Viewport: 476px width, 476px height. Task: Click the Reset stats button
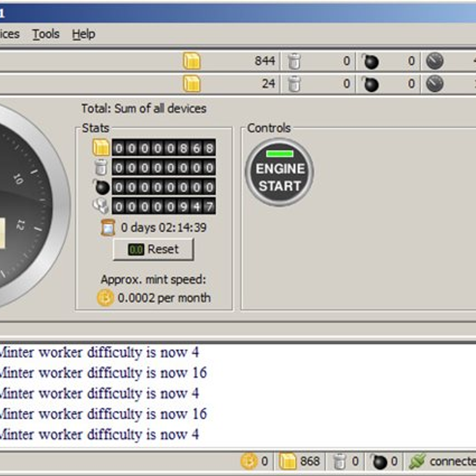tap(154, 250)
